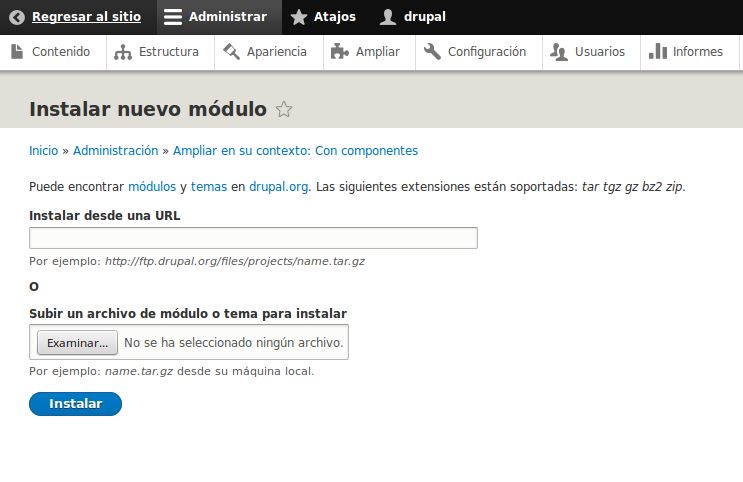Click the bar chart icon beside Informes
The image size is (743, 482).
(658, 51)
